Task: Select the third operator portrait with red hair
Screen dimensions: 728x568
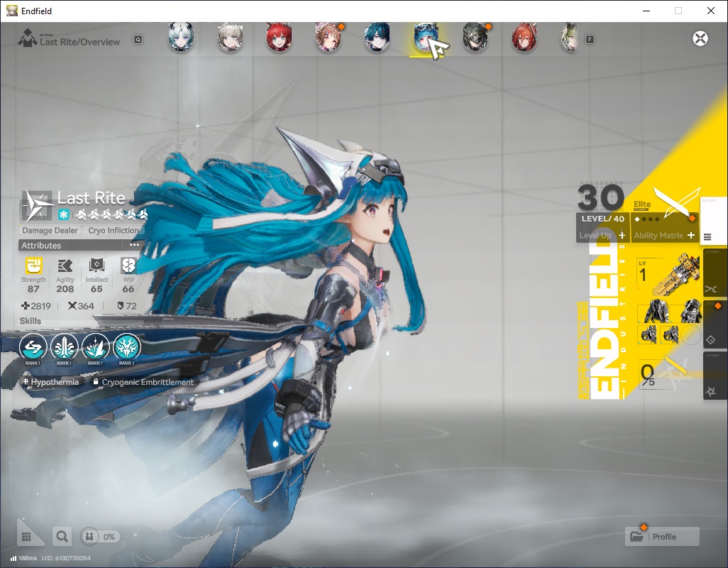Action: (279, 37)
